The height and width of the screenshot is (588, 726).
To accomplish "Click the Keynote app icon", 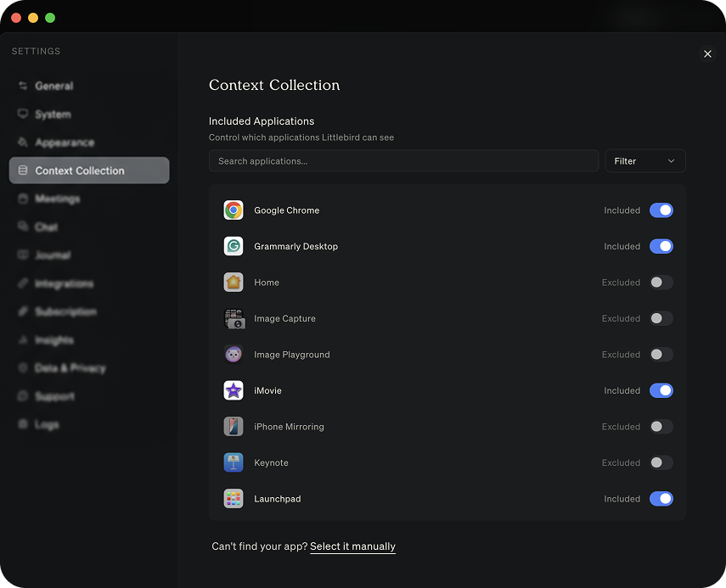I will pos(233,462).
